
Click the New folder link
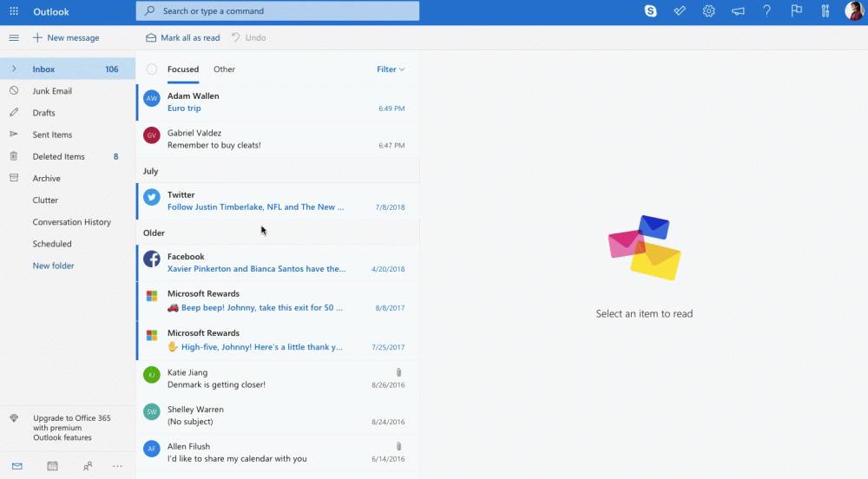click(x=54, y=266)
